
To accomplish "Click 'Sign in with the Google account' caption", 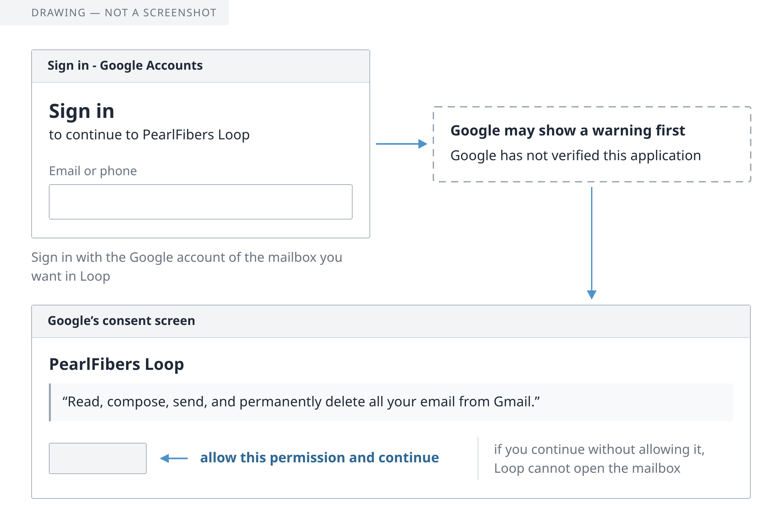I will 187,267.
